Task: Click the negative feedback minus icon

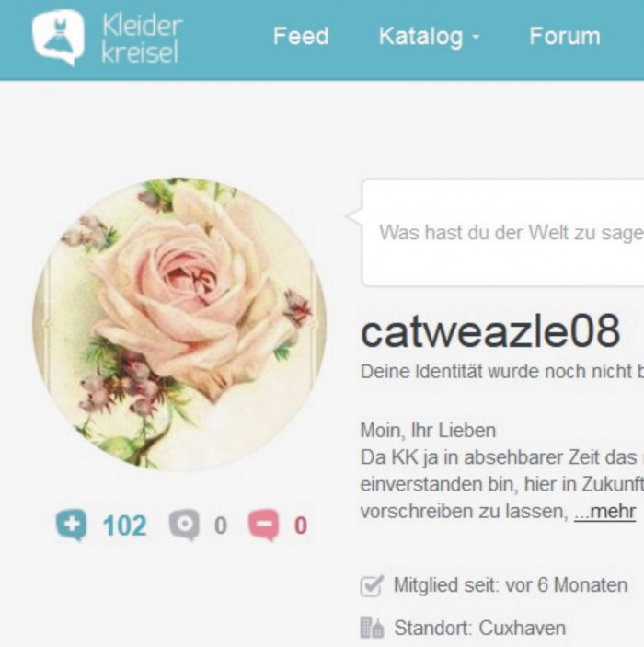Action: click(263, 526)
